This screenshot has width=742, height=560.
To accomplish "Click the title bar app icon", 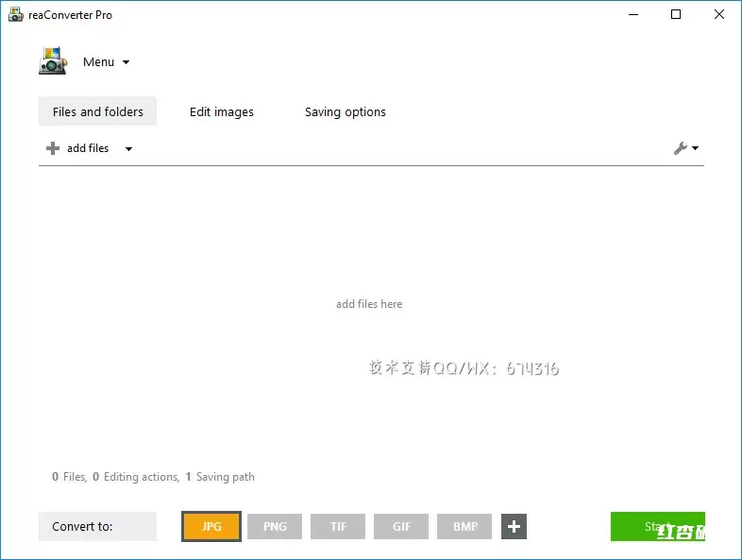I will pos(16,15).
